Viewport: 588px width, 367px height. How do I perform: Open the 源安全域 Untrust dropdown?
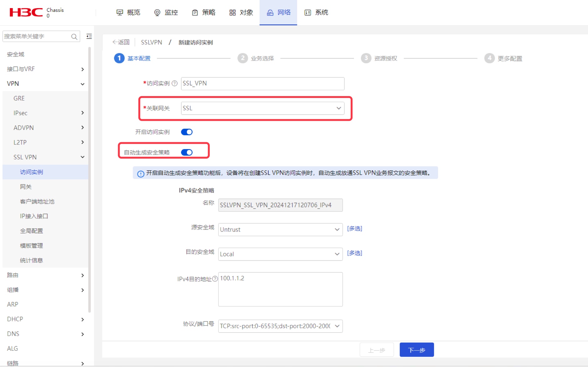point(280,230)
